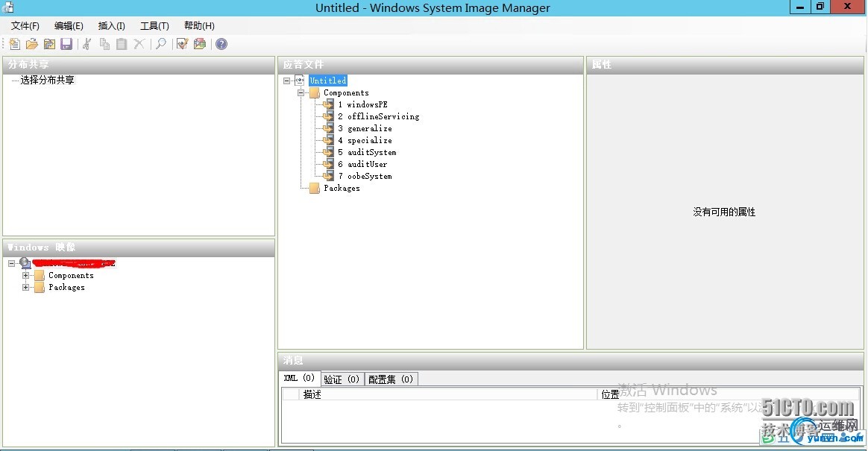Click the close answer file toolbar icon
The width and height of the screenshot is (868, 451).
pyautogui.click(x=49, y=44)
